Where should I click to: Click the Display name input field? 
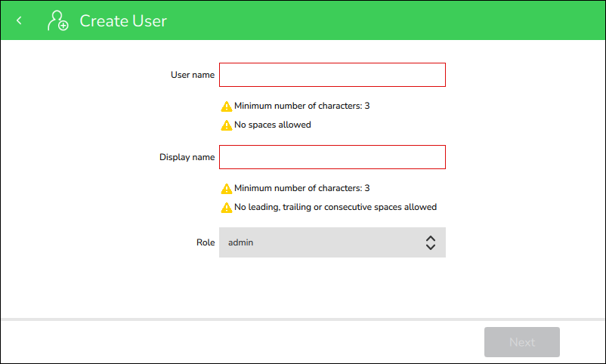[332, 157]
